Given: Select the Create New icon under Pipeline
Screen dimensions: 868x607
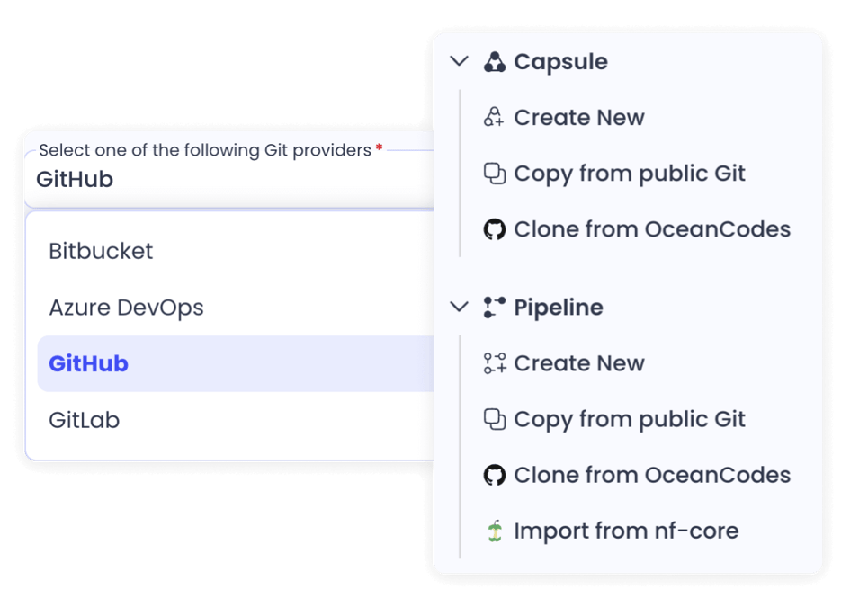Looking at the screenshot, I should pyautogui.click(x=493, y=362).
